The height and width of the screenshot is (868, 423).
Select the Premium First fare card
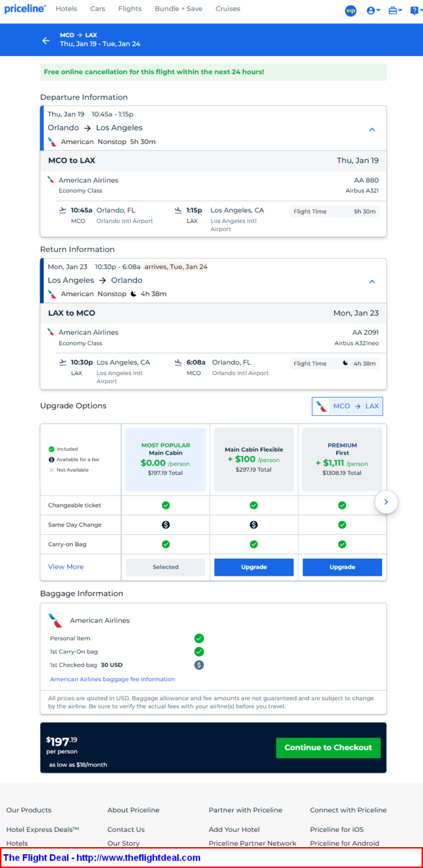342,459
